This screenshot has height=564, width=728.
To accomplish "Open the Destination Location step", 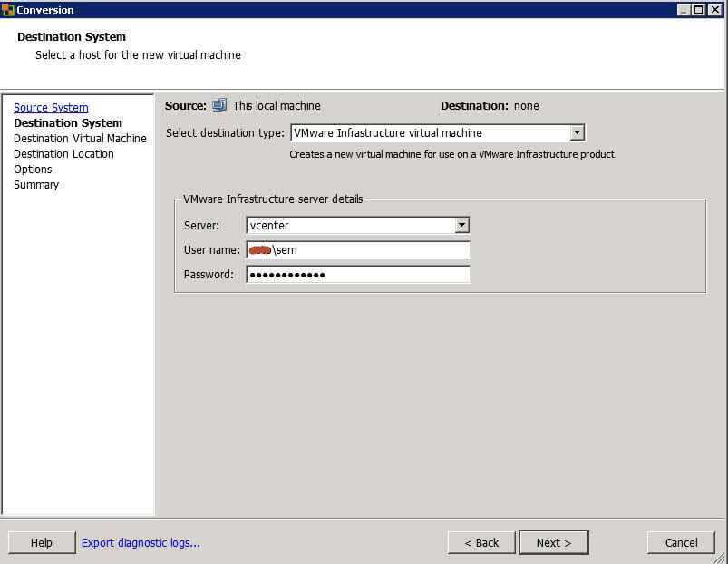I will pos(63,154).
